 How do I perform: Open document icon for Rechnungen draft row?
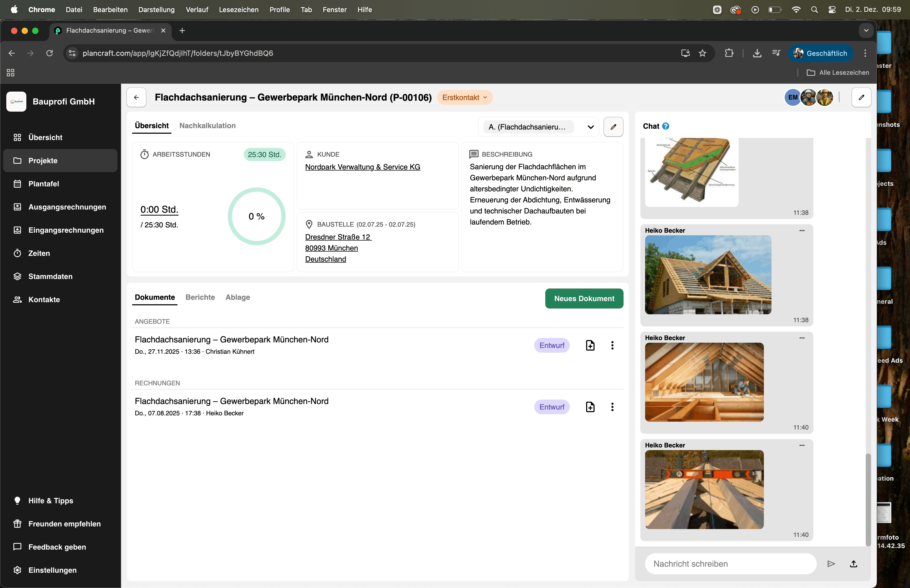pyautogui.click(x=590, y=407)
